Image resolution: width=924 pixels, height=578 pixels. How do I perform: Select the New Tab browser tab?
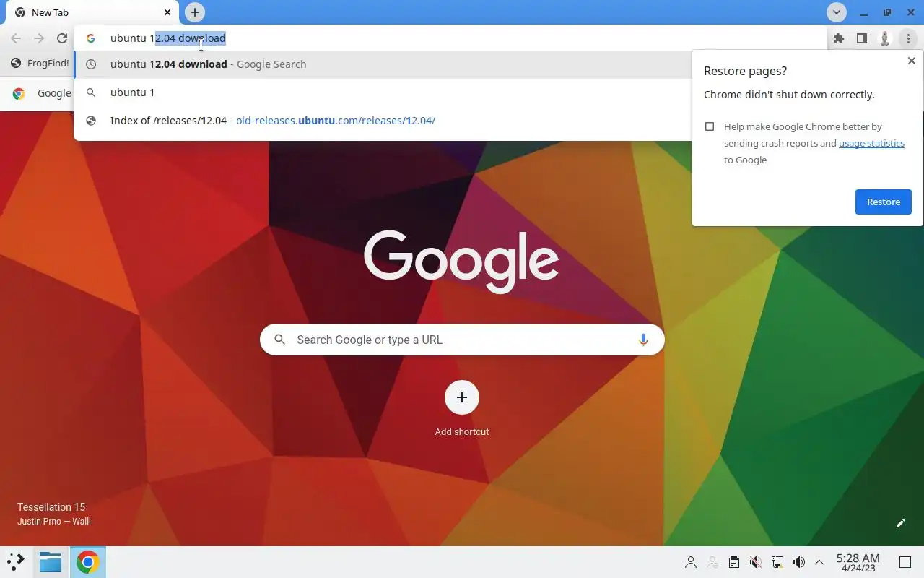[x=92, y=12]
